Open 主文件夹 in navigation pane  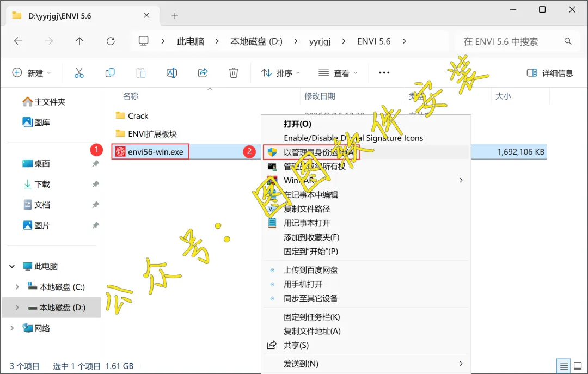pyautogui.click(x=44, y=102)
